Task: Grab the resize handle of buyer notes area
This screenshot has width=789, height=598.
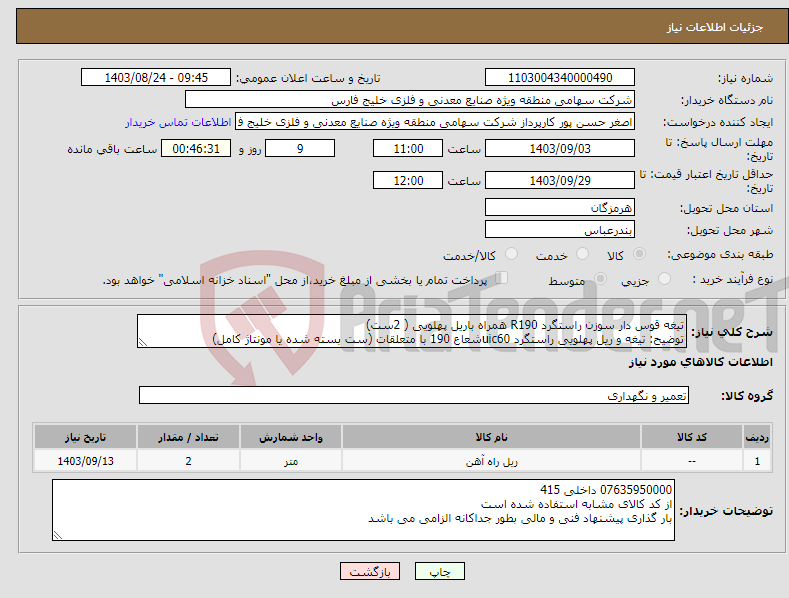Action: click(58, 536)
